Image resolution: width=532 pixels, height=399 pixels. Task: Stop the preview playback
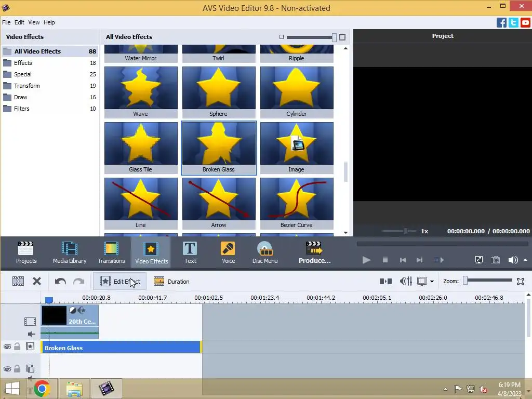click(x=385, y=260)
